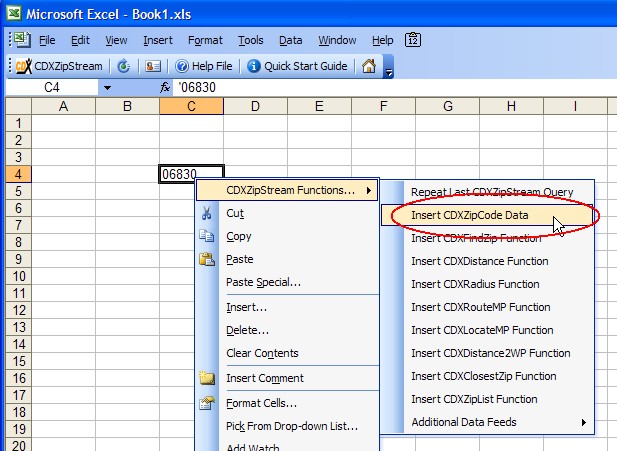617x451 pixels.
Task: Open the Insert menu
Action: [158, 40]
